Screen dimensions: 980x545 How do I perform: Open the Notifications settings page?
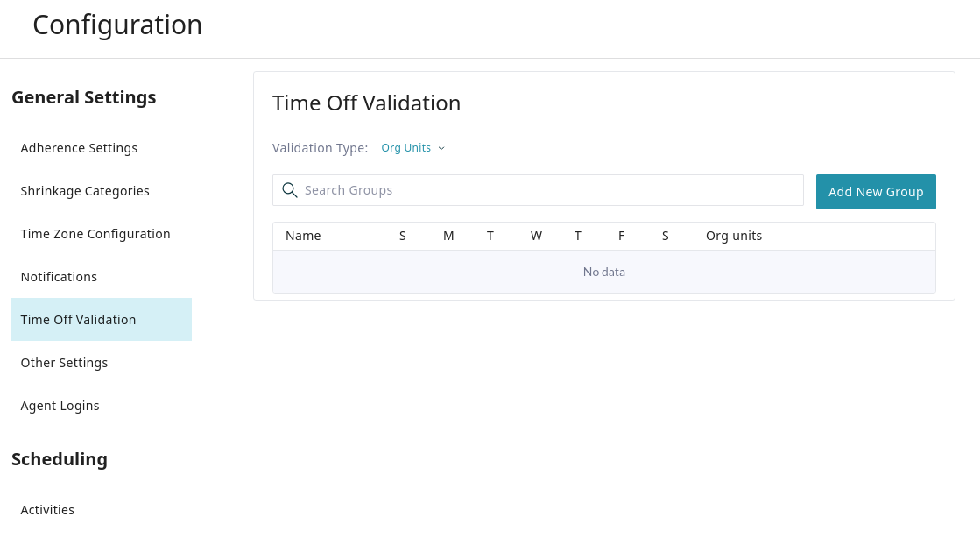[59, 277]
